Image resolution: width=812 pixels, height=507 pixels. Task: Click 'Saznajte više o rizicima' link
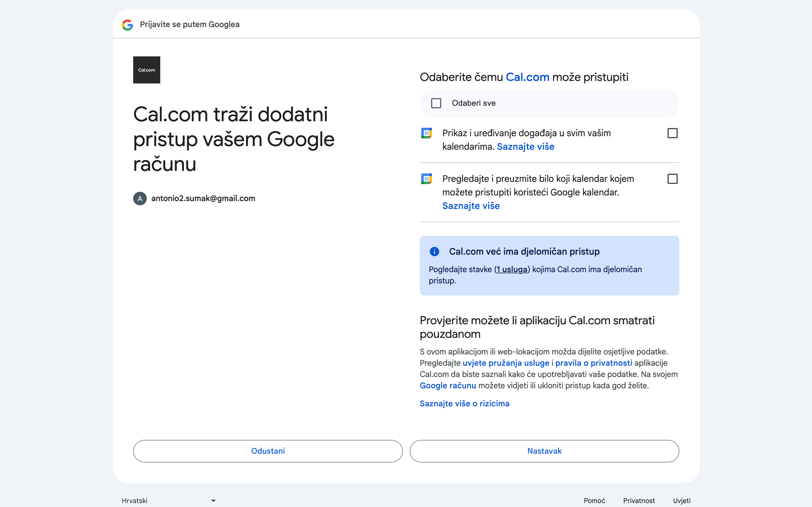[x=464, y=404]
